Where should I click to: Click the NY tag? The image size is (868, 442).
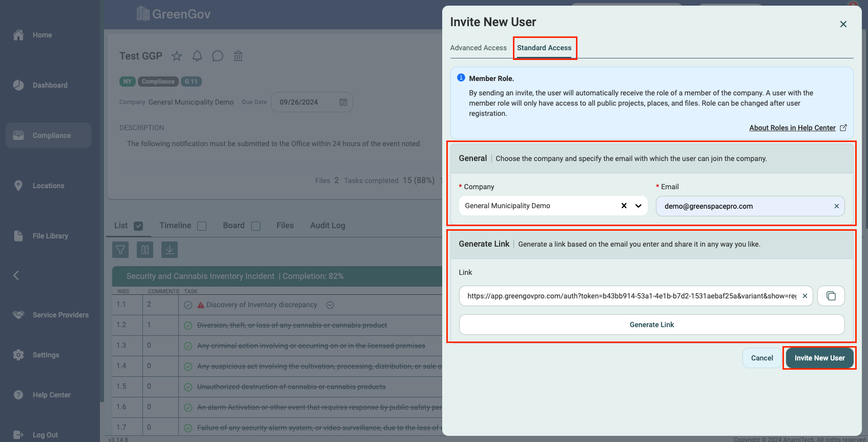coord(128,82)
